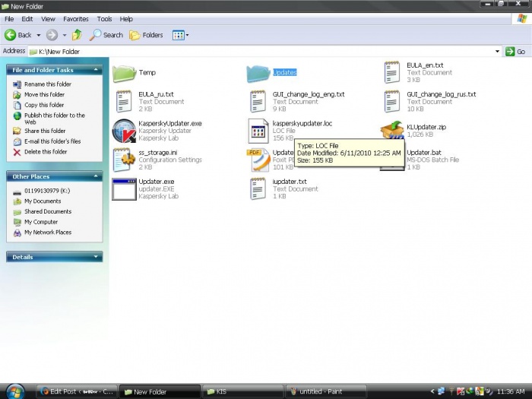Screen dimensions: 532x399
Task: Open the Edit menu
Action: pos(27,19)
